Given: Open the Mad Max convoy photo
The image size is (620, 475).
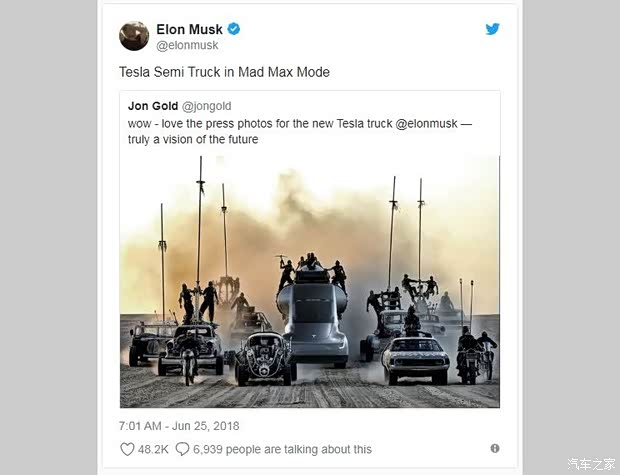Looking at the screenshot, I should click(x=310, y=282).
